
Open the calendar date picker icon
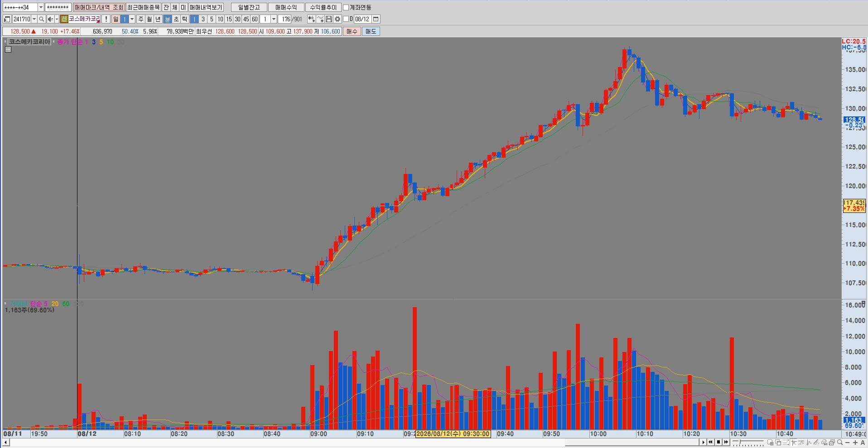click(x=376, y=19)
